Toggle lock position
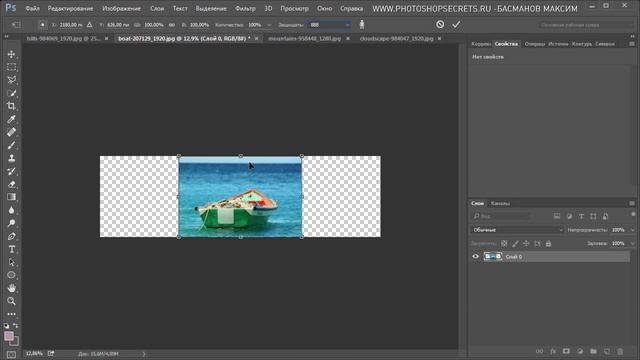Screen dimensions: 640x360 point(526,244)
